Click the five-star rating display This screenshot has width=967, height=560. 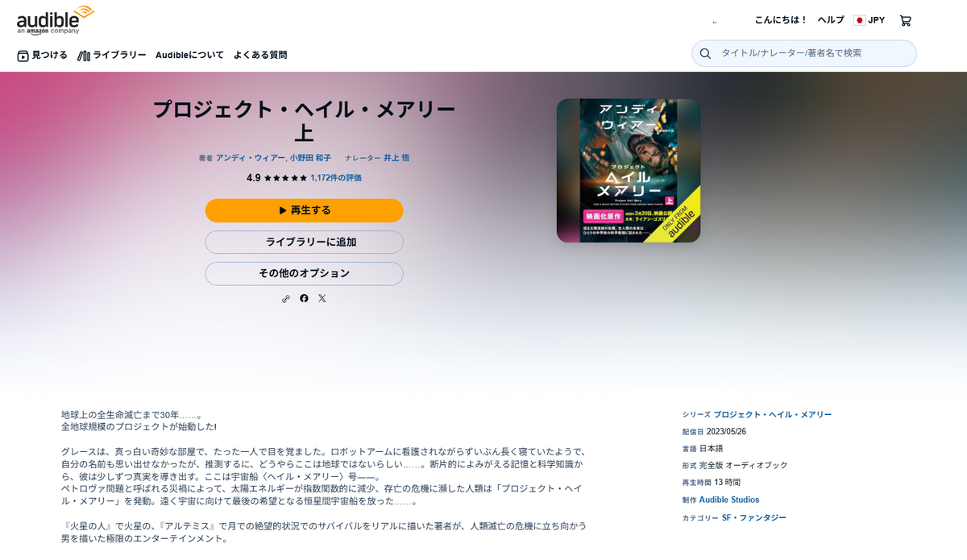pyautogui.click(x=285, y=178)
